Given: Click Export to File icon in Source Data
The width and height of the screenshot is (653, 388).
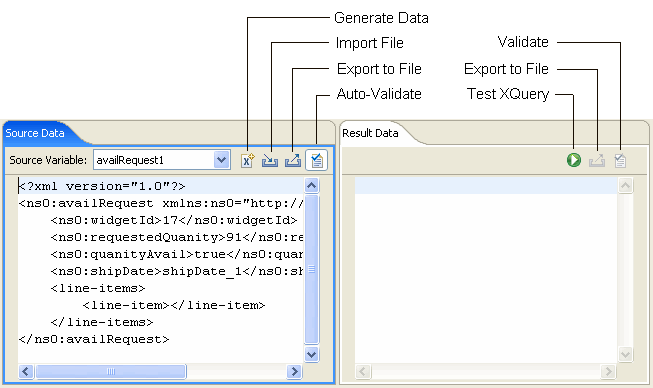Looking at the screenshot, I should tap(293, 160).
